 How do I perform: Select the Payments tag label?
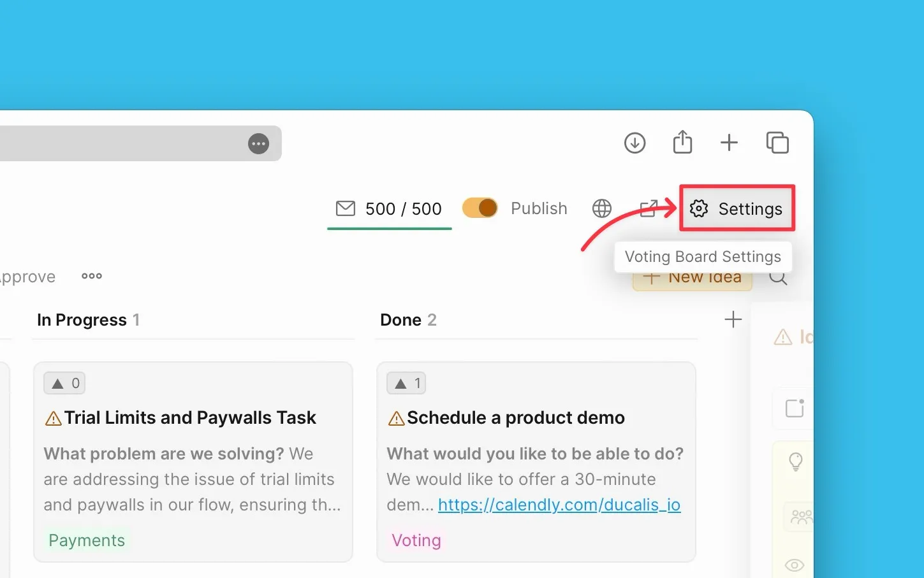point(87,540)
